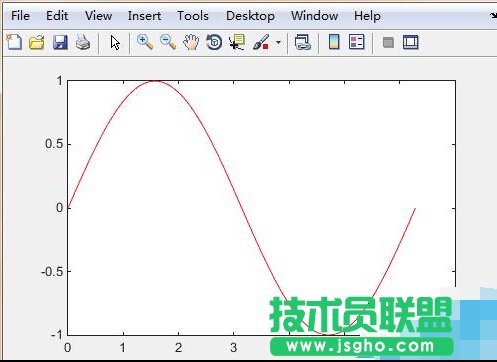
Task: Print the figure with printer icon
Action: coord(83,42)
